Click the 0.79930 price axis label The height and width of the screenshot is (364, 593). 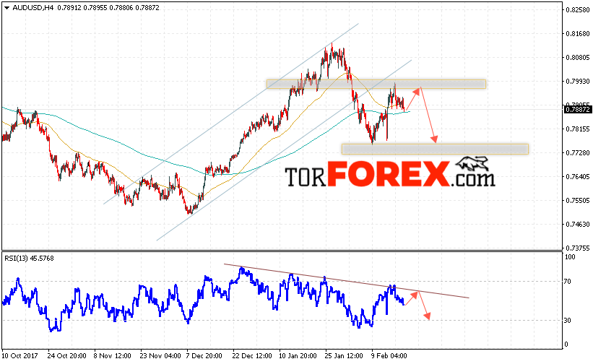coord(578,82)
